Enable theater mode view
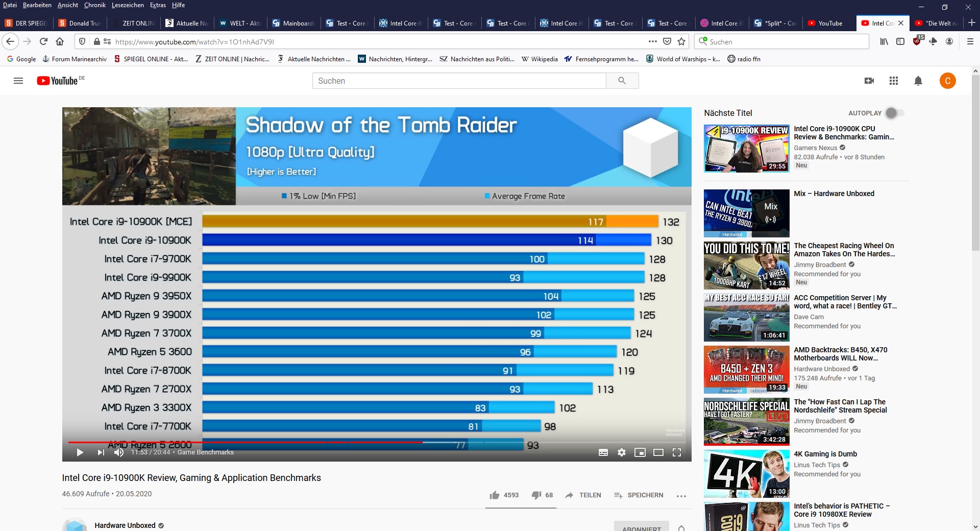 point(658,452)
